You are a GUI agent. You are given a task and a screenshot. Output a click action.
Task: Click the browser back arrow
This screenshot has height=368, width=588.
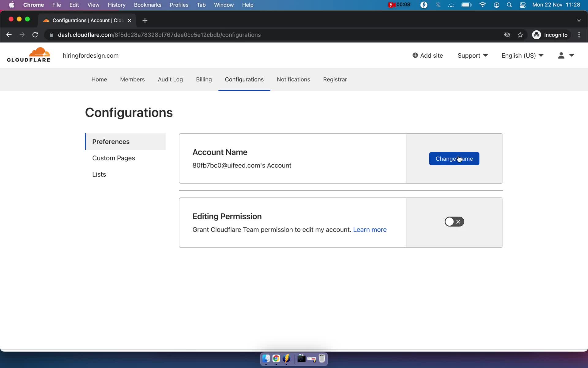9,35
